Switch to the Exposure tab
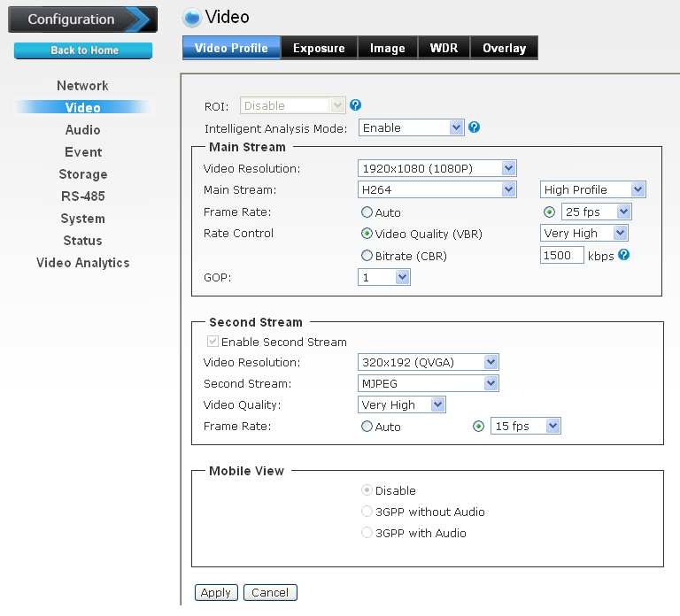Screen dimensions: 680x616 [319, 48]
